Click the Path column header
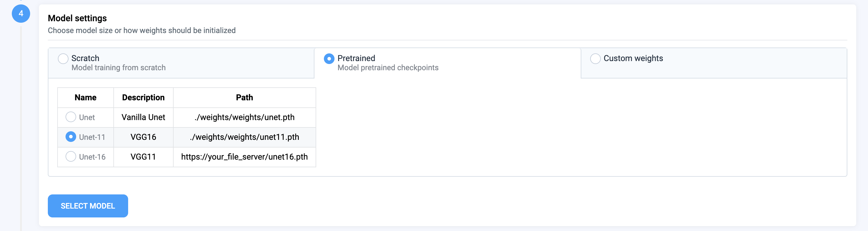868x231 pixels. click(x=244, y=98)
